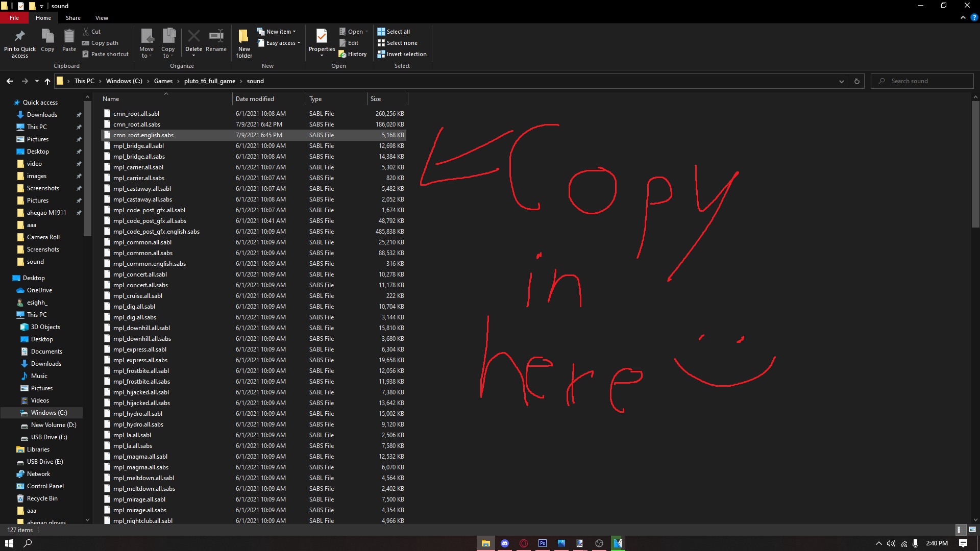Open the Copy to menu
This screenshot has width=980, height=551.
[168, 43]
